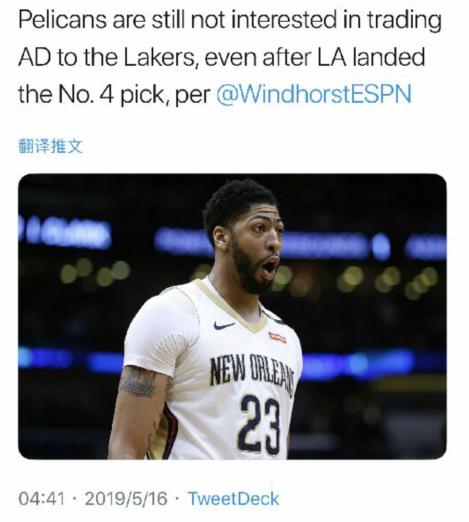Click the word "trading" in first line
The height and width of the screenshot is (522, 469).
(404, 21)
